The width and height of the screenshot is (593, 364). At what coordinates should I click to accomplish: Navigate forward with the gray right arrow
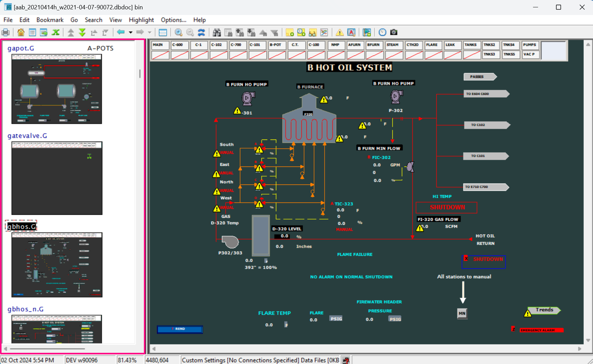click(140, 32)
